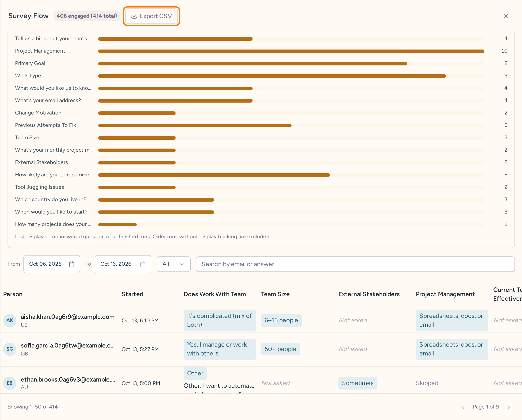This screenshot has width=522, height=420.
Task: Click the Team Size column header
Action: [x=275, y=294]
